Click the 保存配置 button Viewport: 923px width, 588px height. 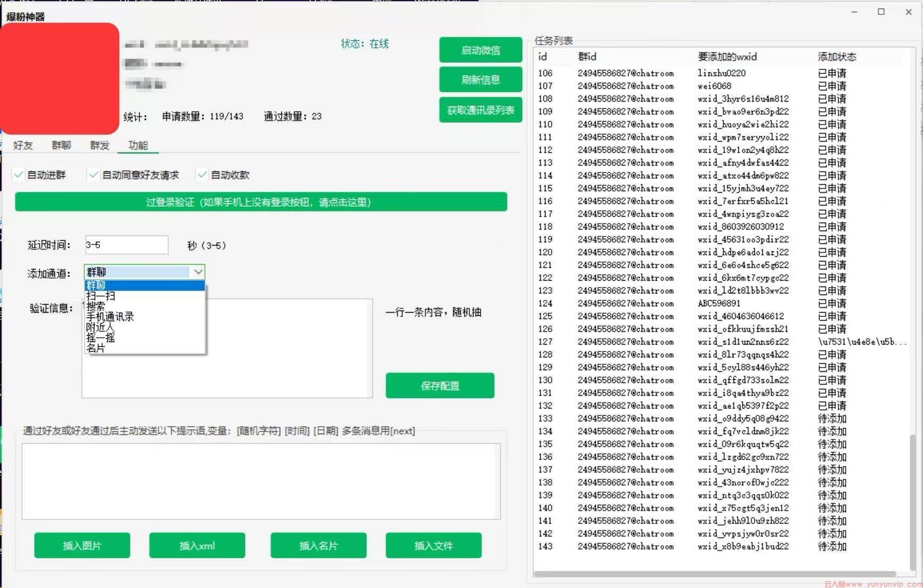tap(440, 386)
